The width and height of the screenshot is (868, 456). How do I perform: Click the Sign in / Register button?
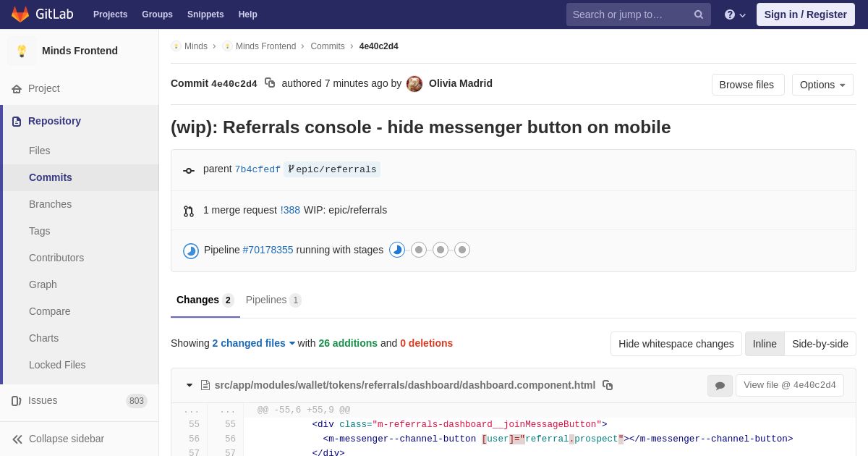point(806,14)
